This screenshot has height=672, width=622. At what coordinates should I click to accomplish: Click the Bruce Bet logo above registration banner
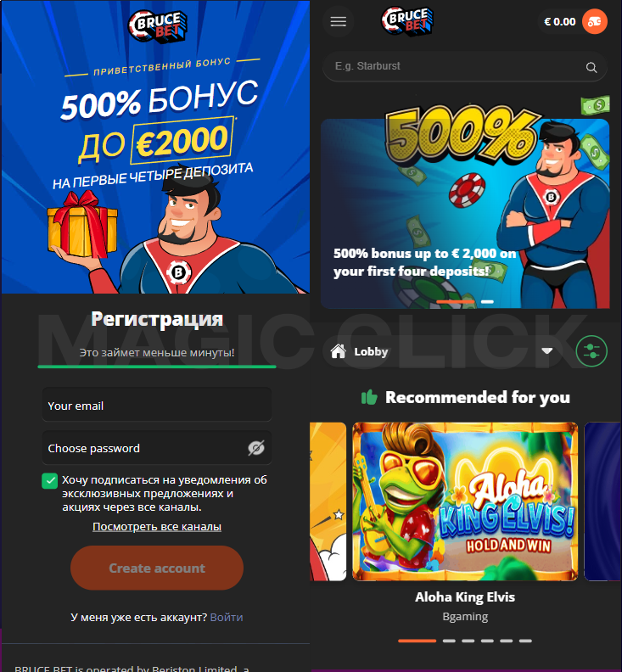[157, 26]
